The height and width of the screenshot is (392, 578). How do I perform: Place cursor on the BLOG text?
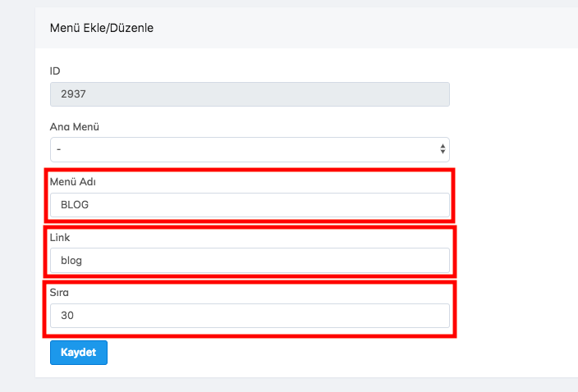[75, 205]
